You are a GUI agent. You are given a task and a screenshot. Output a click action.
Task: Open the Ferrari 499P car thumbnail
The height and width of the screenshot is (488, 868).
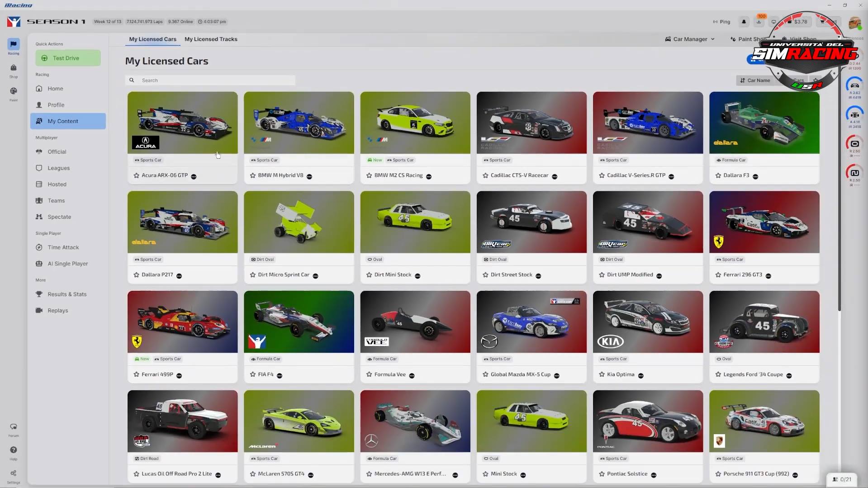[x=182, y=322]
